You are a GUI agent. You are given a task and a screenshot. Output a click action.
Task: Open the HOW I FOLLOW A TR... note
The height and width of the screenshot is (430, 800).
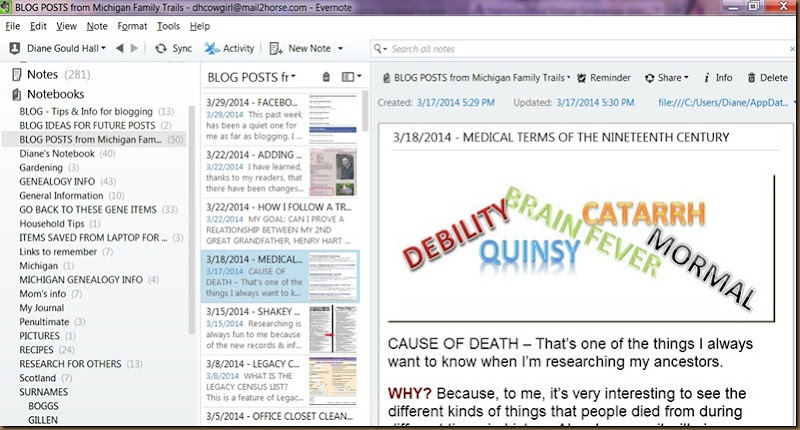281,223
